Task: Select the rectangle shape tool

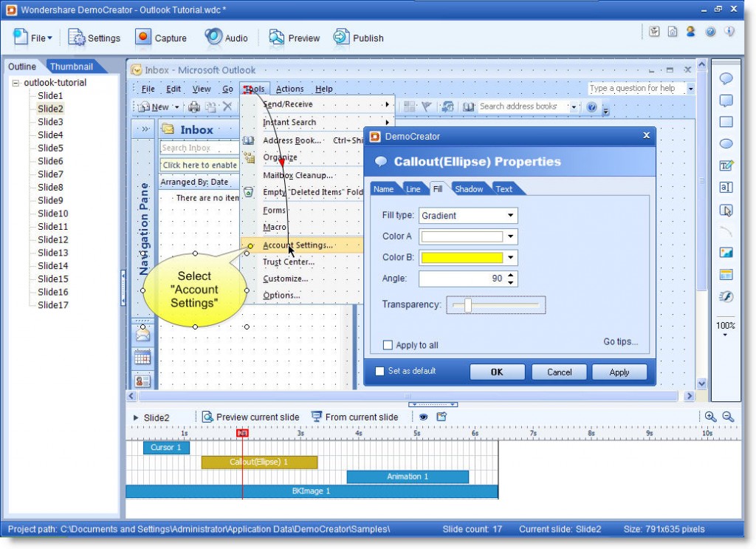Action: (726, 122)
